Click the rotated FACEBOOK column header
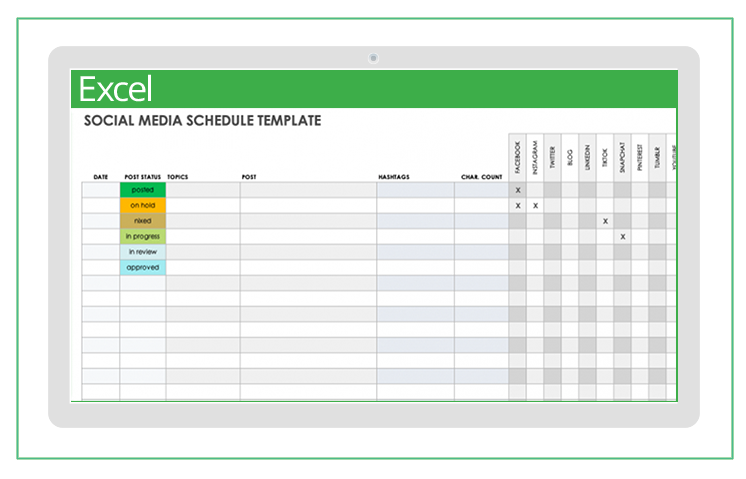The width and height of the screenshot is (746, 479). click(x=518, y=157)
